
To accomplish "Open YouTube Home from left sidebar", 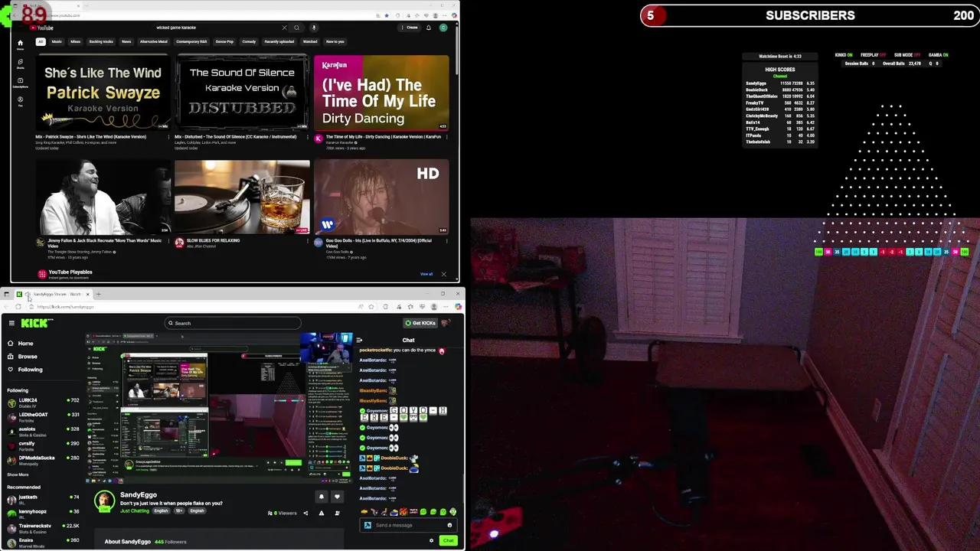I will 21,44.
